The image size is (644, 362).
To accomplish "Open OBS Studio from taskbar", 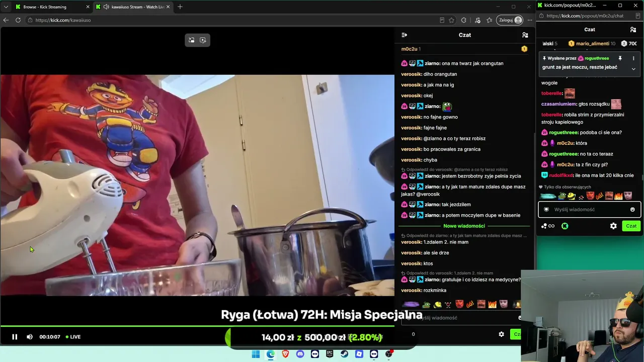I will coord(388,354).
